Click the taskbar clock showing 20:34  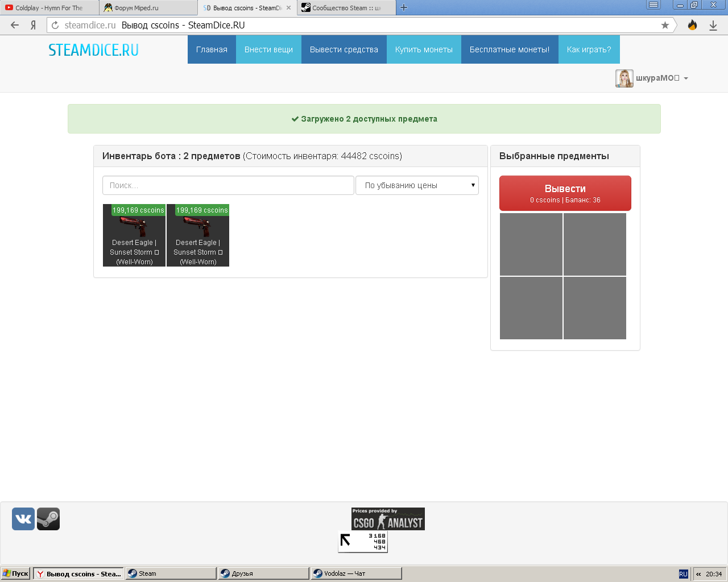tap(714, 574)
